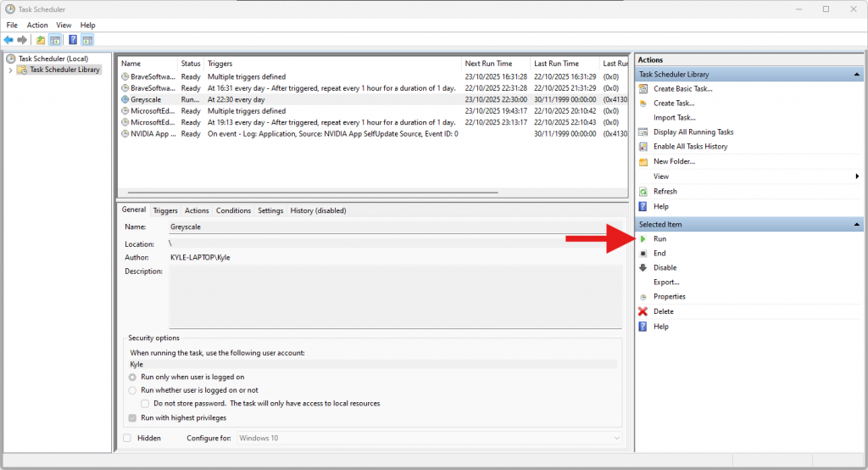Click the Name field containing Greyscale
The height and width of the screenshot is (470, 868).
[395, 227]
